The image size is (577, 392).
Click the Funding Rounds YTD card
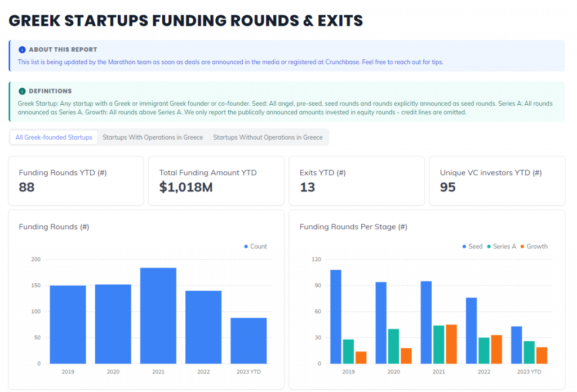tap(76, 181)
